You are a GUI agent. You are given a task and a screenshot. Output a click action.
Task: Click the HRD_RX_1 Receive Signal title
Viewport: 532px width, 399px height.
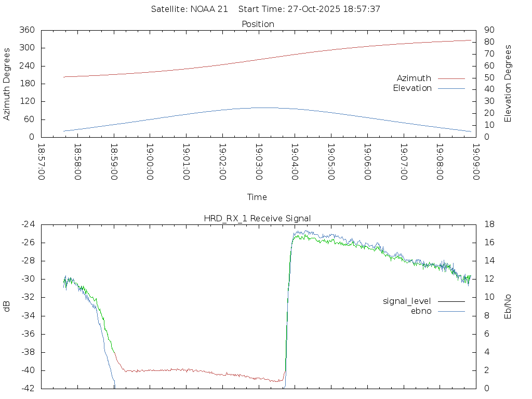click(x=257, y=218)
